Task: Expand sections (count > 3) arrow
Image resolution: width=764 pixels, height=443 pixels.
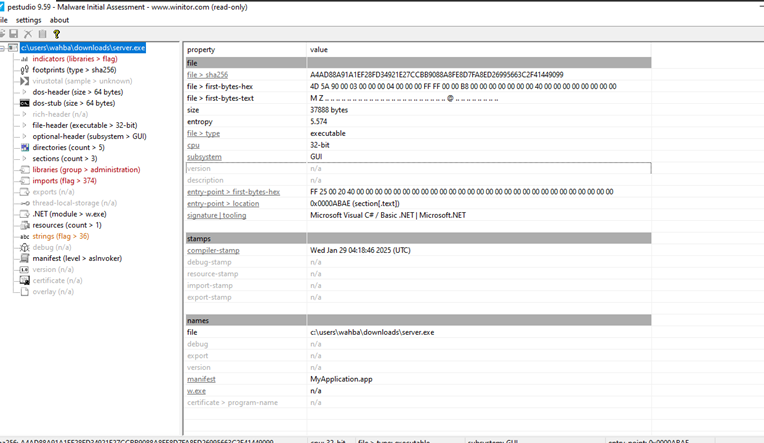Action: coord(24,159)
